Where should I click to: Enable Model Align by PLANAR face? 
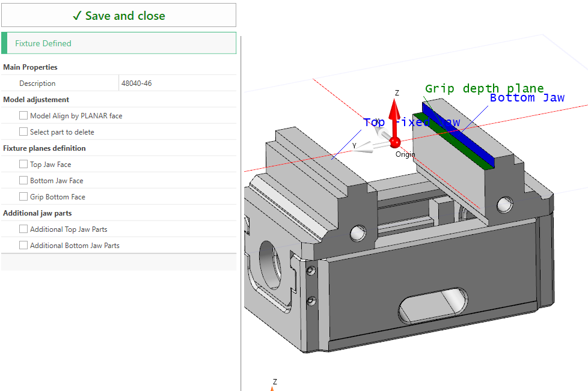pos(23,115)
